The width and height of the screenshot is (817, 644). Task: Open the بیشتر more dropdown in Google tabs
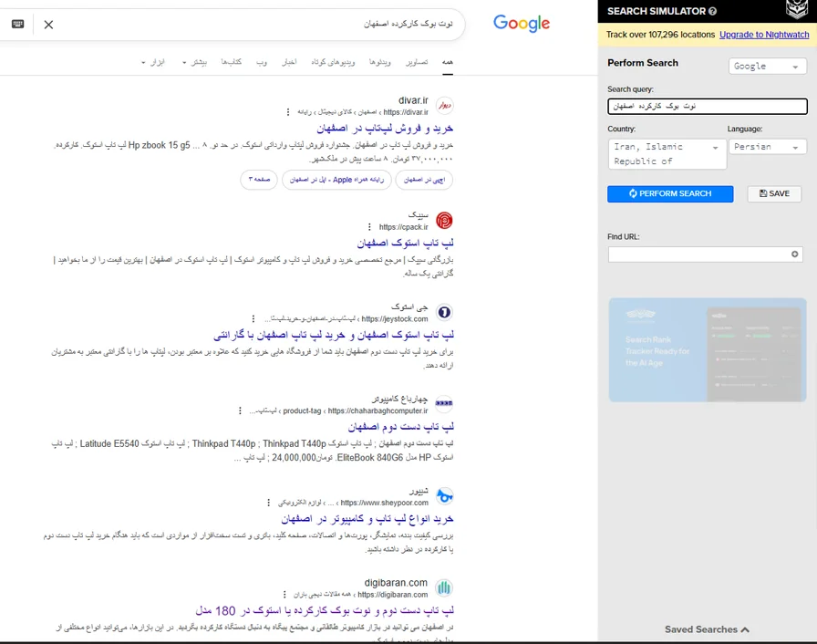click(194, 63)
